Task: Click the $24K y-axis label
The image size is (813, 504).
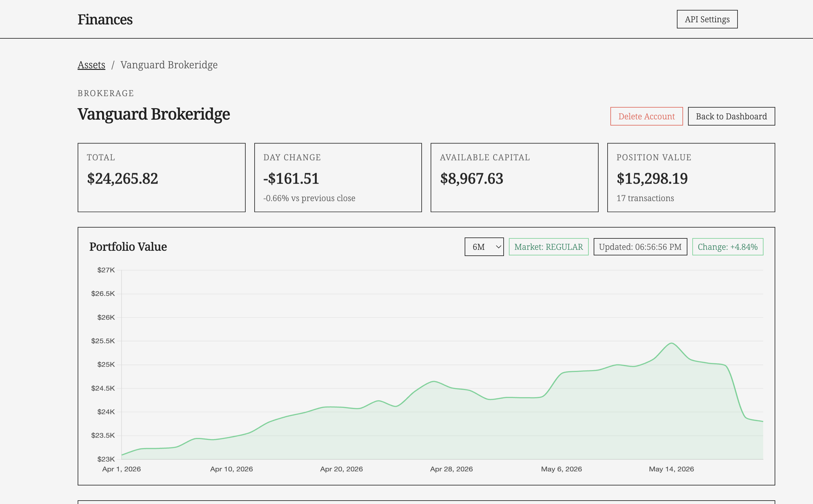Action: tap(106, 412)
